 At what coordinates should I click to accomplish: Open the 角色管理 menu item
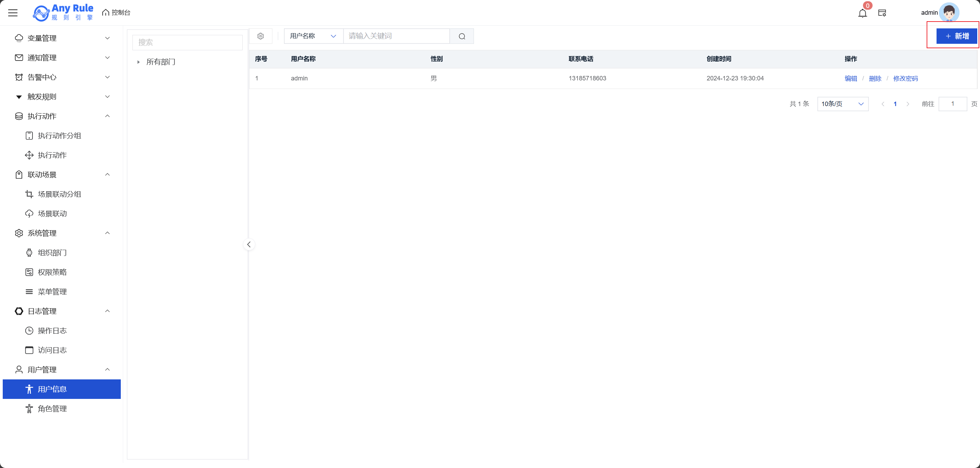tap(52, 408)
